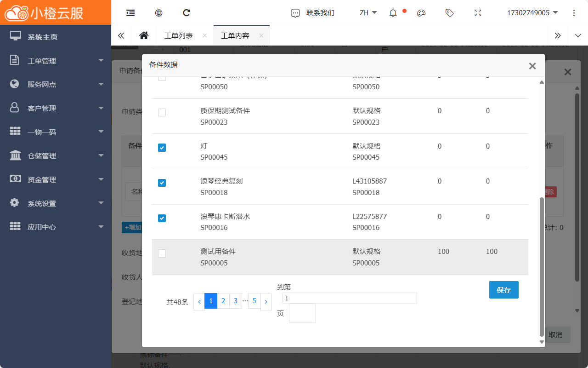588x368 pixels.
Task: Go to page 2 of results
Action: coord(223,301)
